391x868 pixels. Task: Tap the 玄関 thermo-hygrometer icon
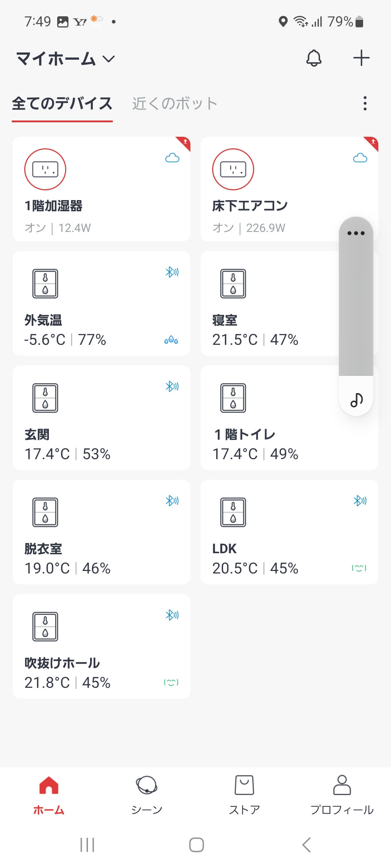(45, 398)
